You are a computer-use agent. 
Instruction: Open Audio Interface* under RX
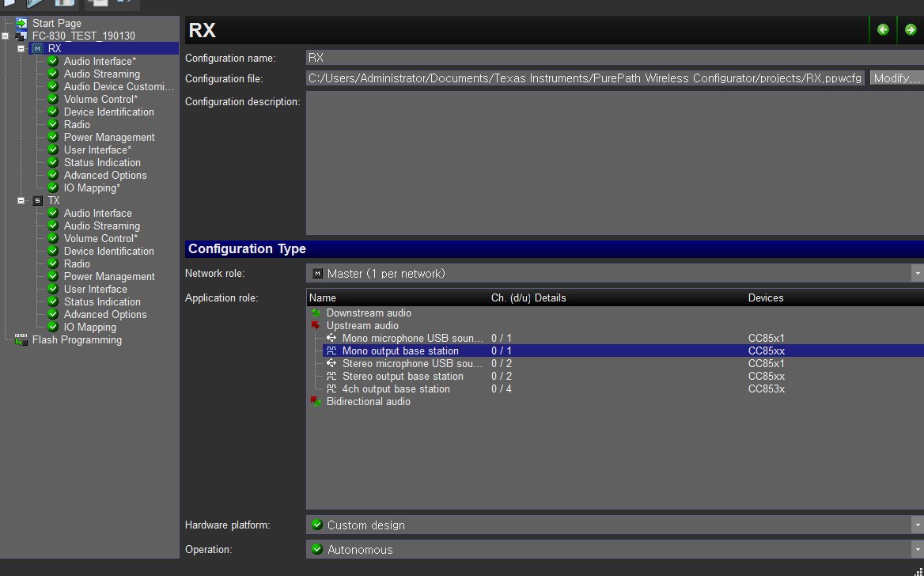click(100, 61)
